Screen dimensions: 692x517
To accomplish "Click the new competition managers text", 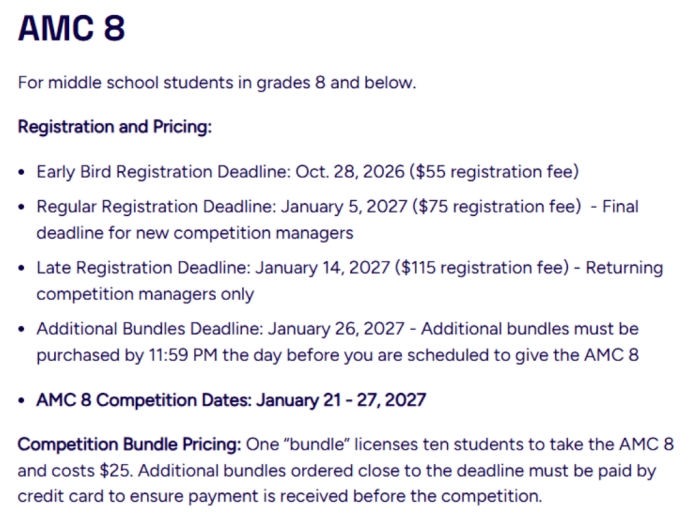I will (244, 233).
